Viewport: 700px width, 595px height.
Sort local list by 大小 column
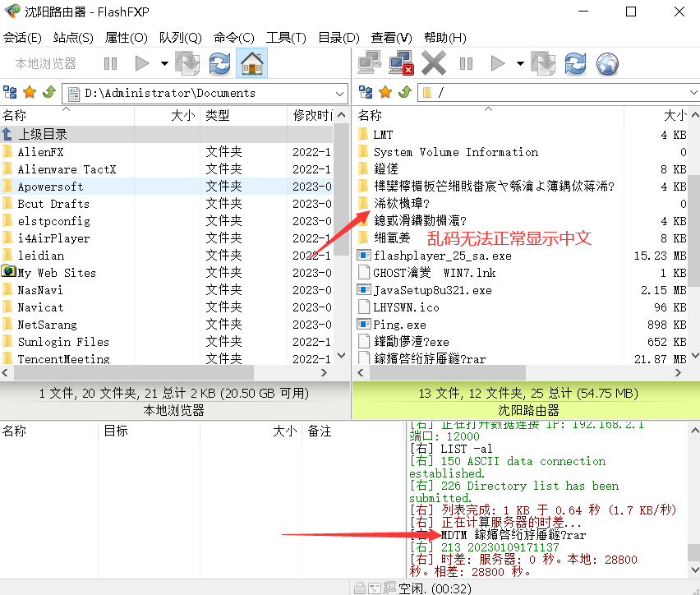point(168,116)
